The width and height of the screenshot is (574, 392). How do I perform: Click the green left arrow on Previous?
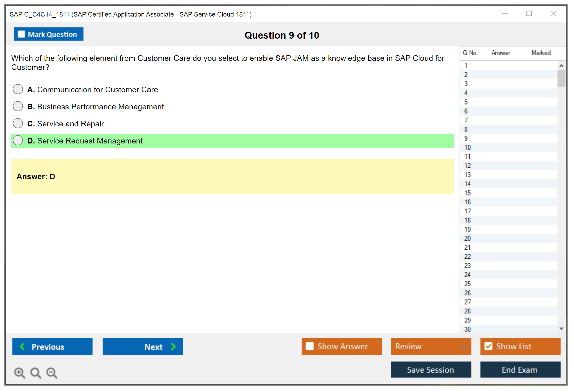pyautogui.click(x=22, y=346)
